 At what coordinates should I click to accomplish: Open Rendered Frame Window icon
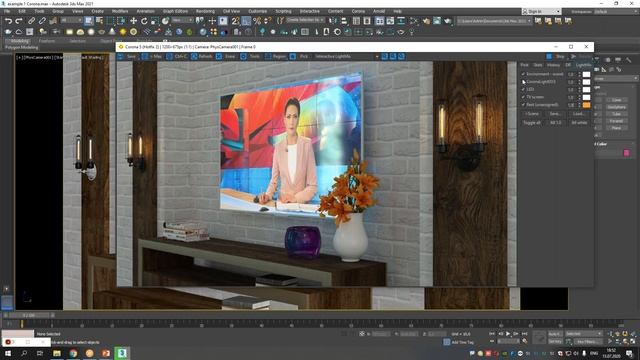point(437,21)
